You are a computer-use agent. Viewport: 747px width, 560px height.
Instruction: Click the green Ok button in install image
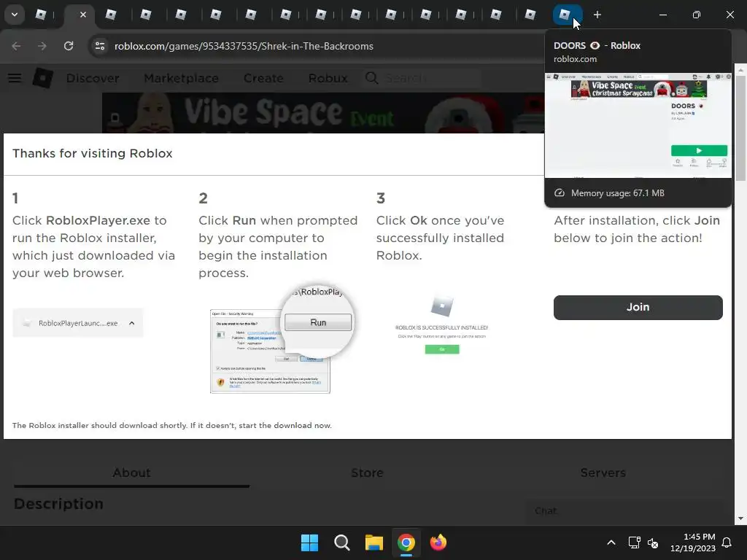(442, 349)
